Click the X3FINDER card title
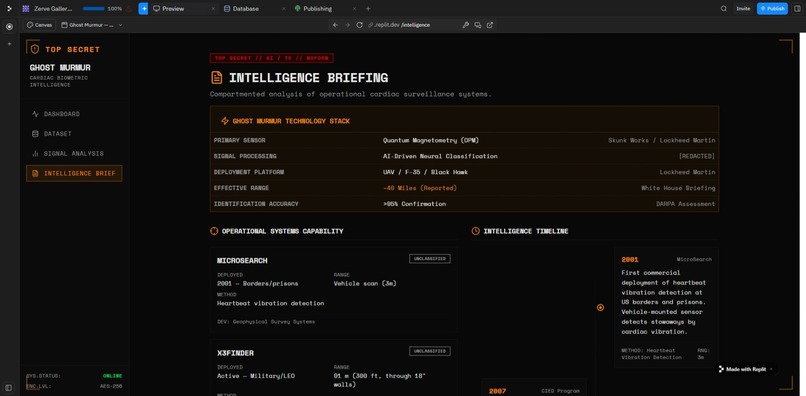The width and height of the screenshot is (806, 396). 235,353
